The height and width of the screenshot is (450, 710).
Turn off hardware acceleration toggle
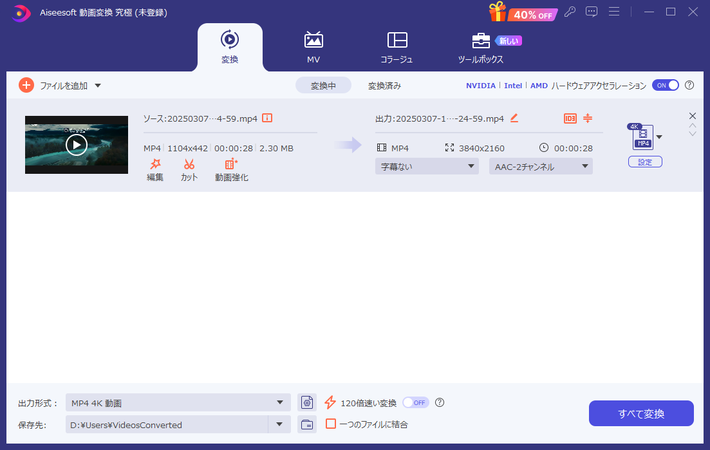(x=665, y=86)
